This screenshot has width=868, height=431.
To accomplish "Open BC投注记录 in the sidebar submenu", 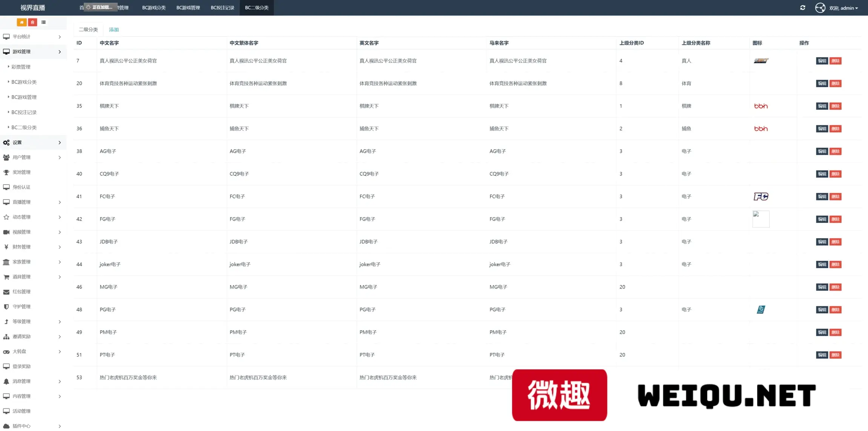I will tap(24, 112).
